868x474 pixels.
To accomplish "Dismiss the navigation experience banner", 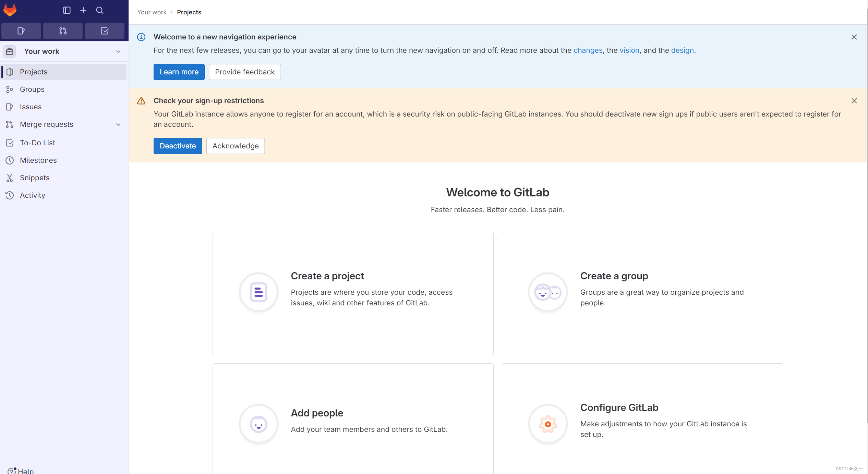I will pyautogui.click(x=854, y=37).
